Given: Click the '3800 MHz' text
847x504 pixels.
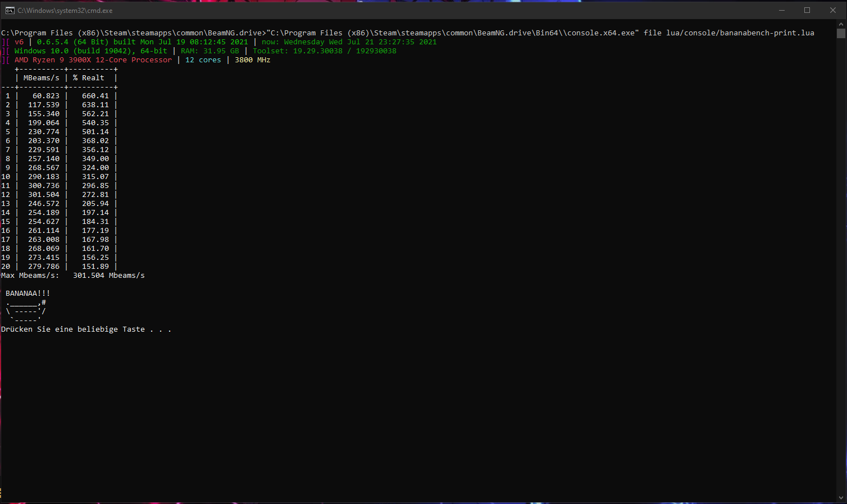Looking at the screenshot, I should tap(253, 60).
